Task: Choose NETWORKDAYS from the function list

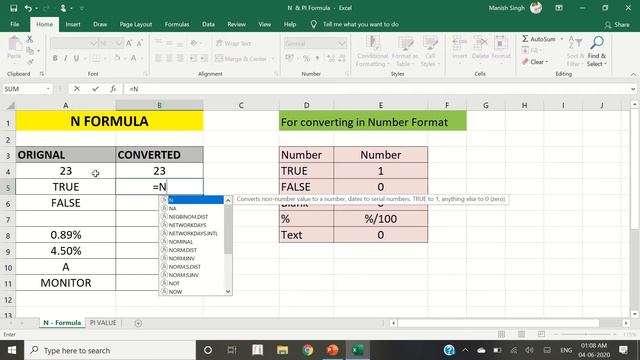Action: [192, 225]
